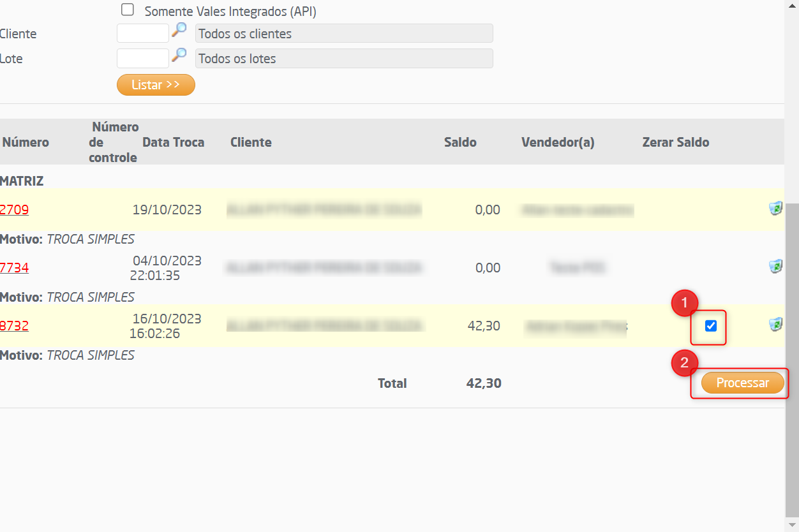This screenshot has width=799, height=532.
Task: Click the Todos os clientes field
Action: tap(344, 33)
